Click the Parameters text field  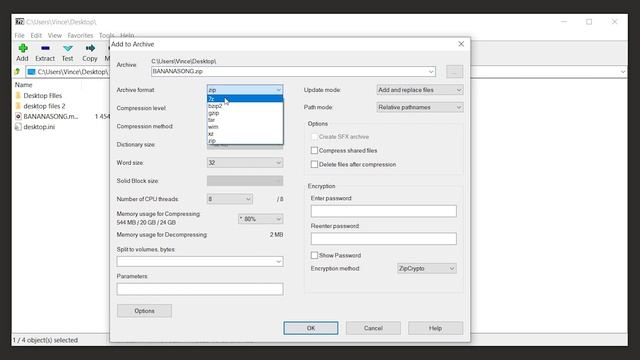[x=200, y=289]
